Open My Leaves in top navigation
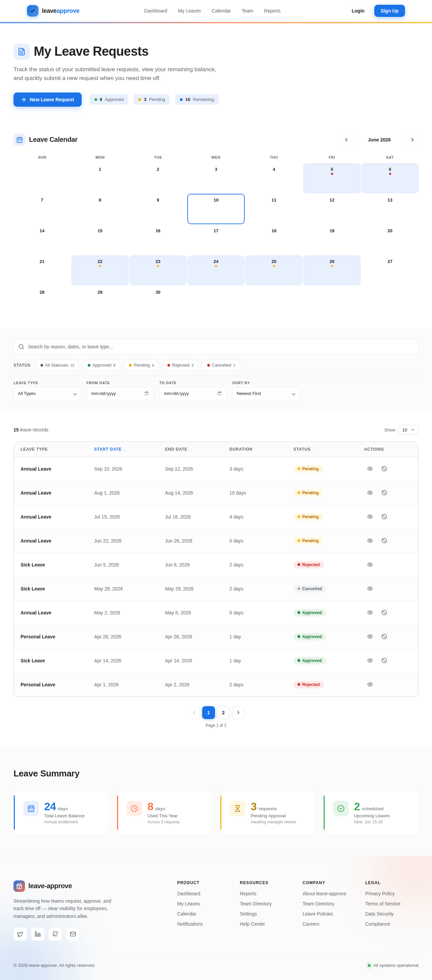Screen dimensions: 432x980 pyautogui.click(x=189, y=11)
